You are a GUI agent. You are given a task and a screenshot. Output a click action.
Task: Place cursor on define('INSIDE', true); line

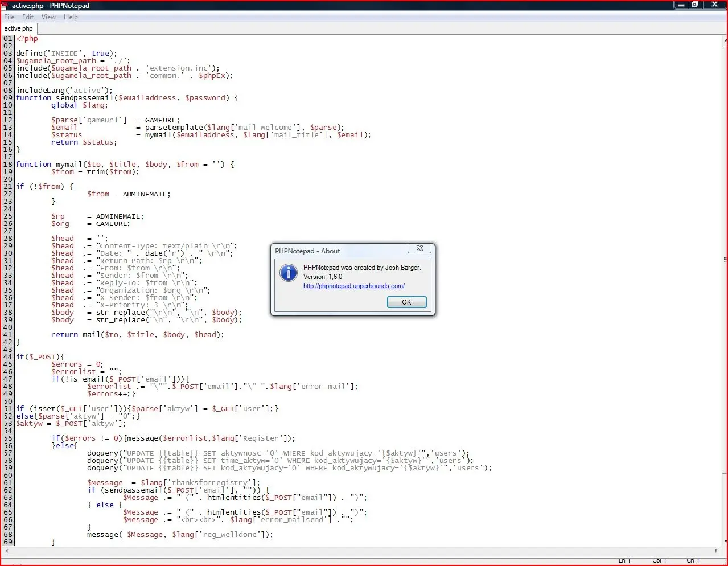(67, 54)
